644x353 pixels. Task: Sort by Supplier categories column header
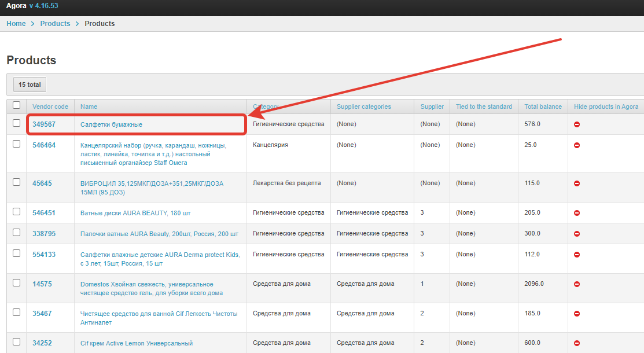tap(363, 106)
